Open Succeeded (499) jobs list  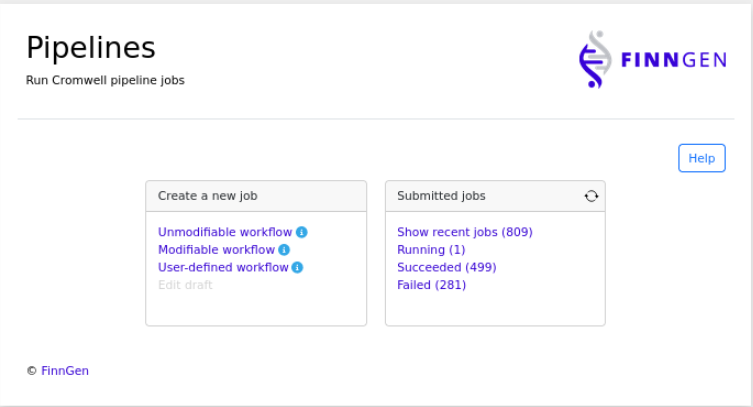coord(446,267)
